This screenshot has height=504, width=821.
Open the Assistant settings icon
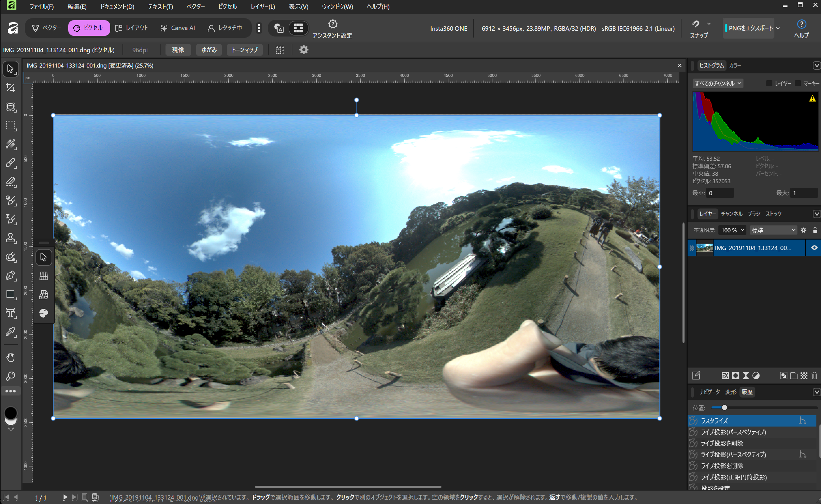coord(332,25)
